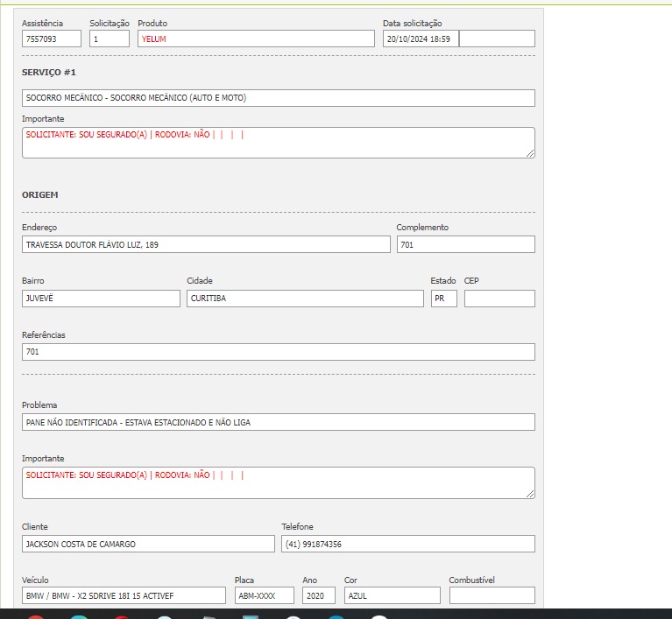Click the Placa label
Viewport: 672px width, 619px height.
click(244, 580)
